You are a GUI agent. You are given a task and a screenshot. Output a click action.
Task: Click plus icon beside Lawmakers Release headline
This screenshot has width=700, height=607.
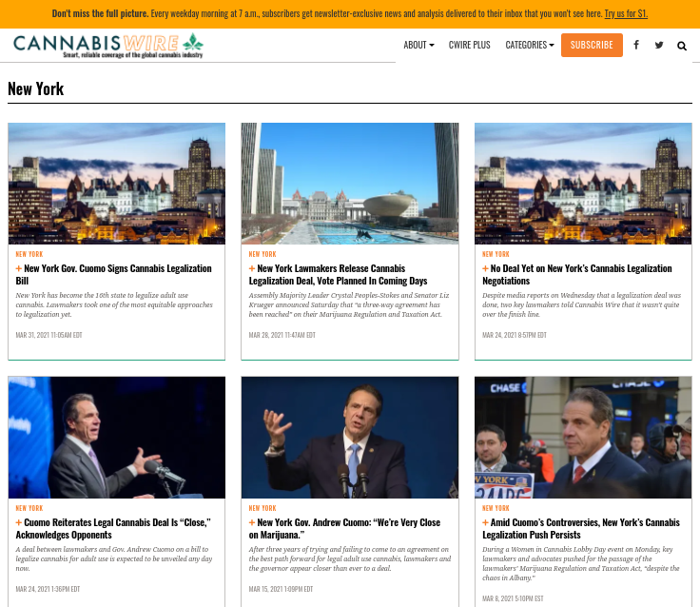pyautogui.click(x=252, y=268)
